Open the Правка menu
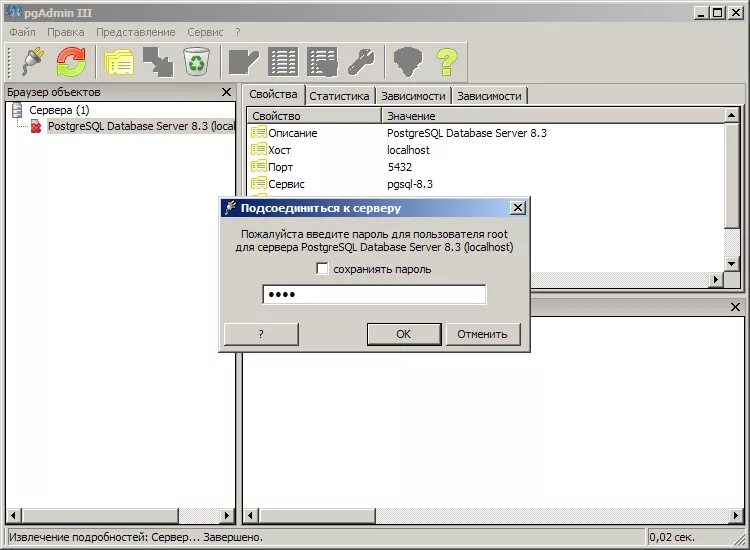This screenshot has height=550, width=750. 66,32
